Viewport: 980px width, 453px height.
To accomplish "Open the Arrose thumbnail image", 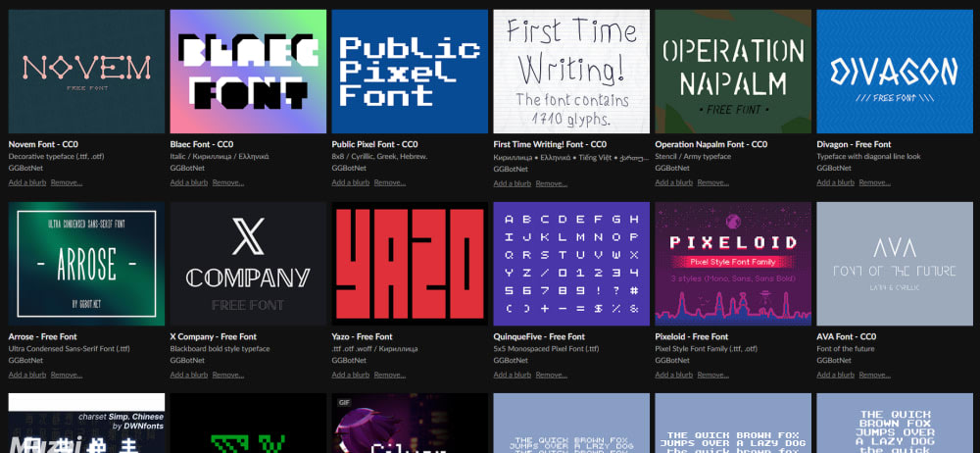I will 86,264.
